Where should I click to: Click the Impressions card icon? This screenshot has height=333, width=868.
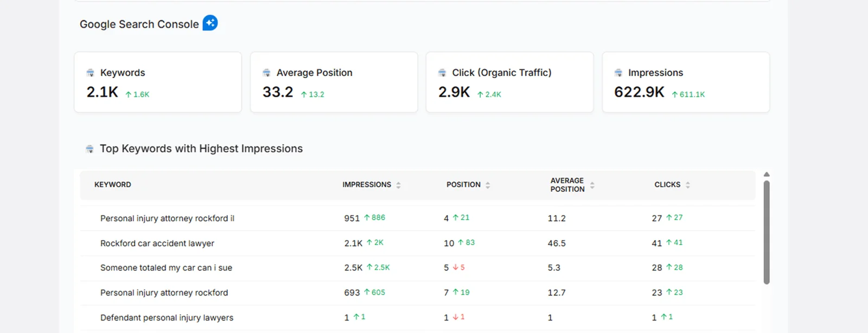pyautogui.click(x=618, y=73)
